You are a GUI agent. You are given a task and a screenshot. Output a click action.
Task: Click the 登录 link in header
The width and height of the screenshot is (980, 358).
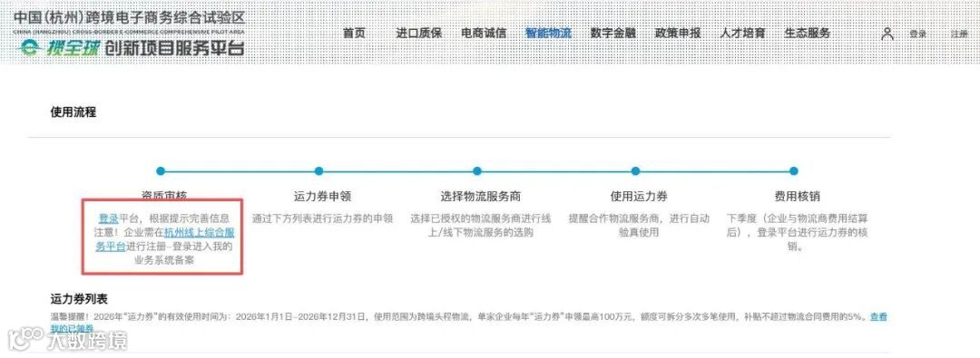click(917, 34)
